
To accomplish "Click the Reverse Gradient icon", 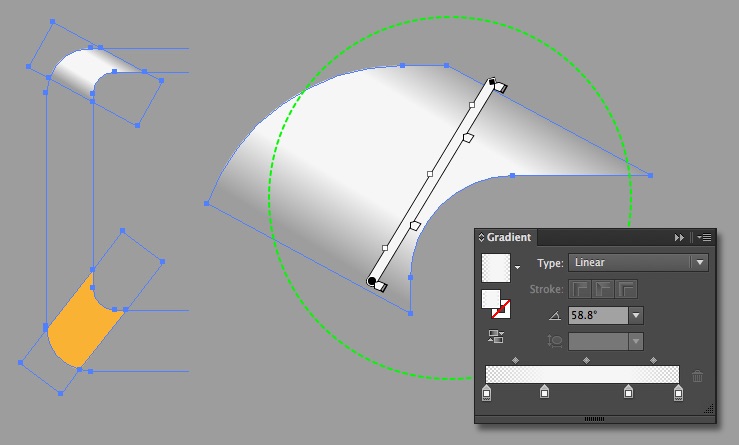I will (495, 338).
